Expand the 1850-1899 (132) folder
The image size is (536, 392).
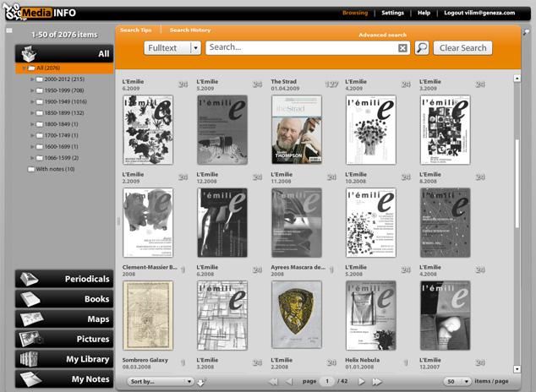[x=32, y=113]
